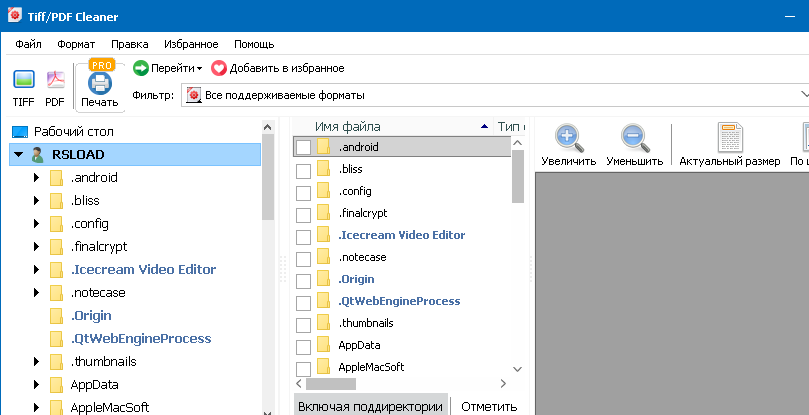This screenshot has height=415, width=809.
Task: Tick the checkbox beside .bliss
Action: 304,169
